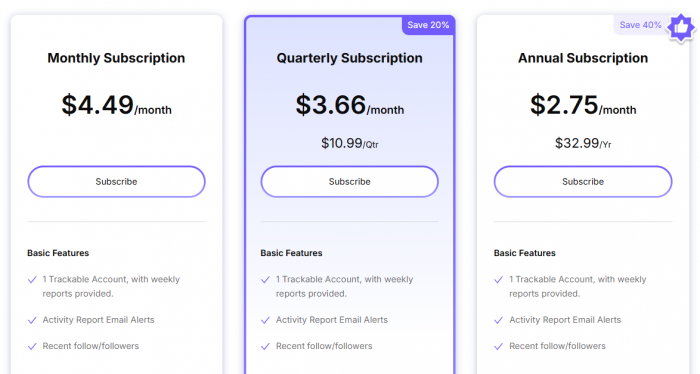Screen dimensions: 700x374
Task: Click the $32.99/Yr price text
Action: [583, 143]
